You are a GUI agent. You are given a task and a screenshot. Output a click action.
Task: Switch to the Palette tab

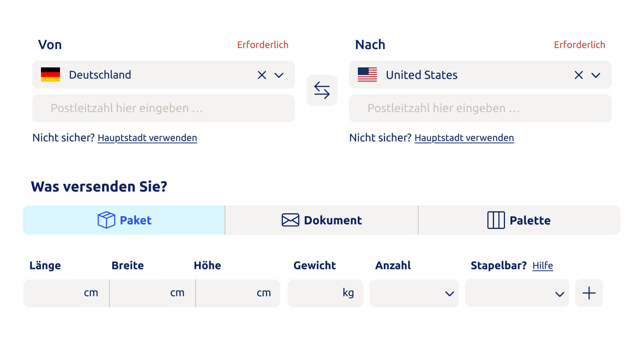(519, 220)
